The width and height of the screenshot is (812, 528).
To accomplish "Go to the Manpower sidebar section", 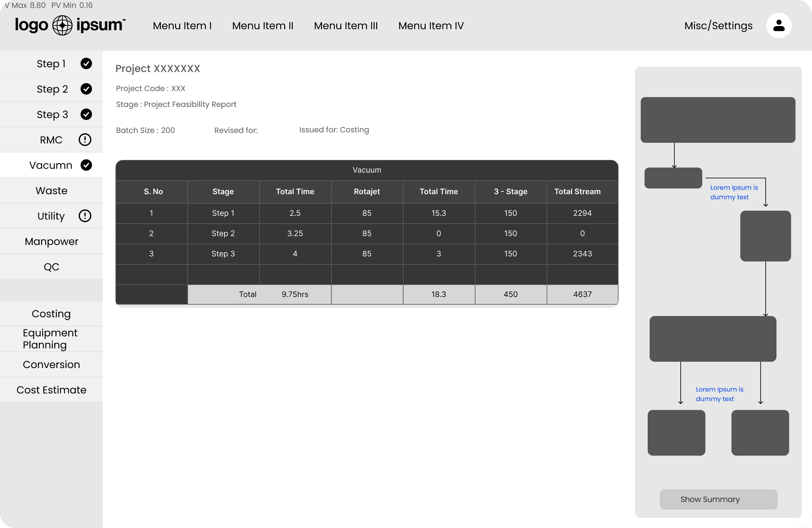I will point(51,241).
